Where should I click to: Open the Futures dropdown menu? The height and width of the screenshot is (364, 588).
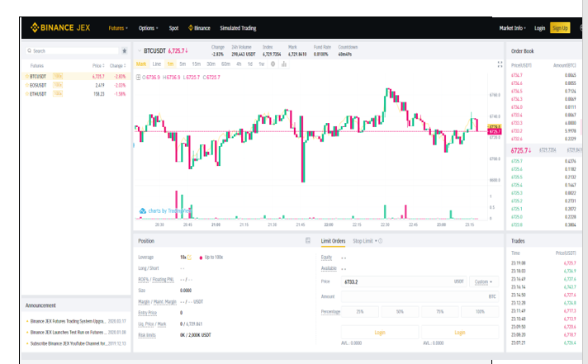tap(118, 28)
